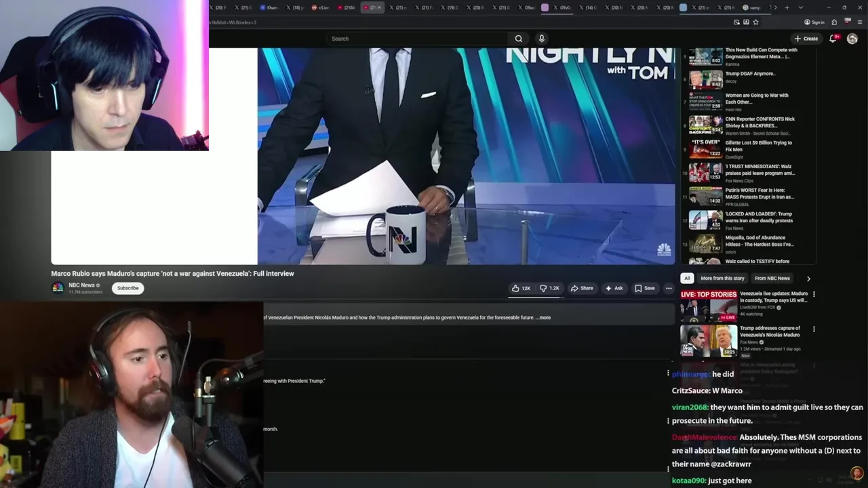Expand the video description with ...more
The image size is (868, 488).
543,317
